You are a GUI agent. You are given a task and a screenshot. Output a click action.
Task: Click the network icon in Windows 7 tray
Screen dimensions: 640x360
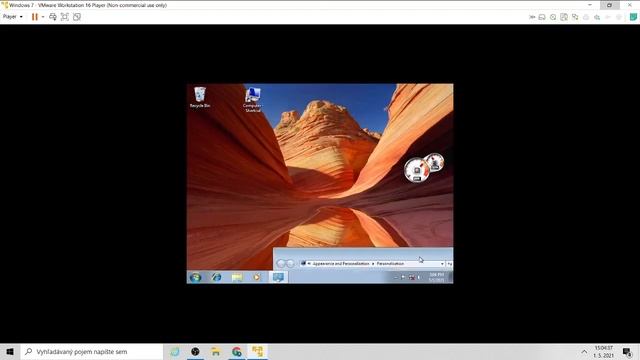[x=411, y=278]
